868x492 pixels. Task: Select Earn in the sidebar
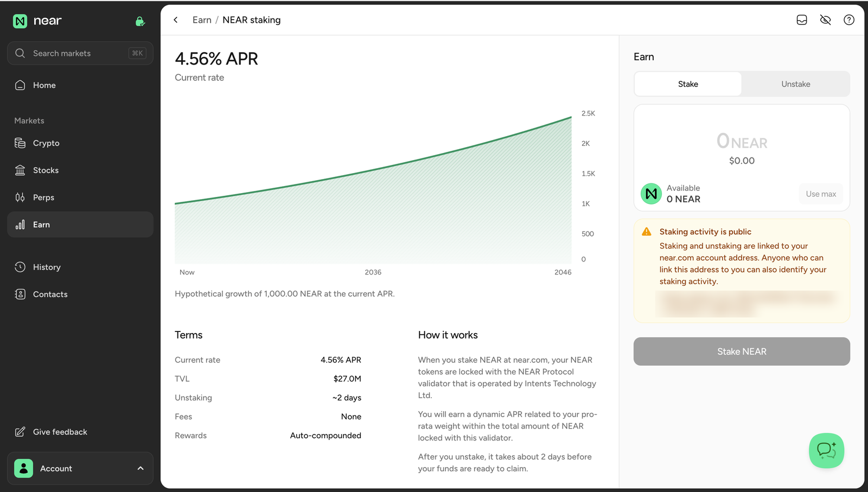coord(80,225)
